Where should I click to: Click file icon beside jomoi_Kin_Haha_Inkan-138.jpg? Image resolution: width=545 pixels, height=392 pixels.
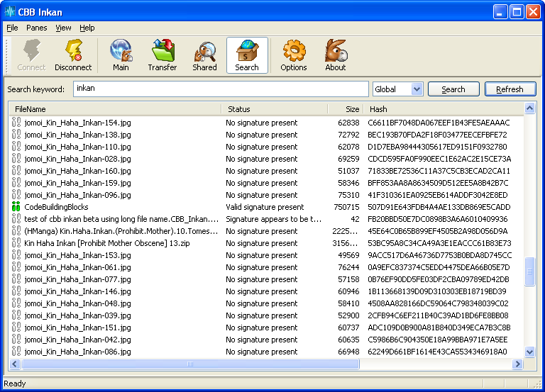click(x=16, y=135)
